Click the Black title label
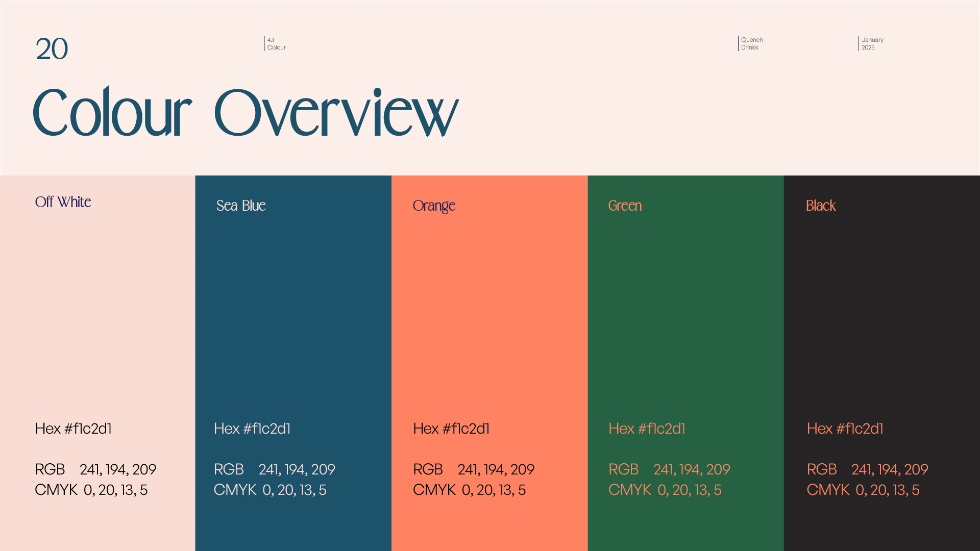 pos(820,206)
